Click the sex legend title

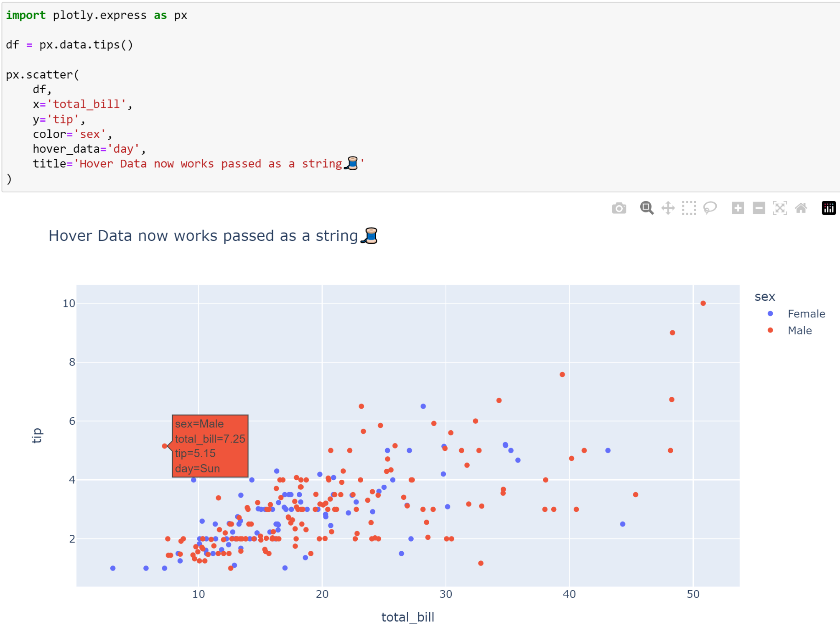click(x=765, y=297)
